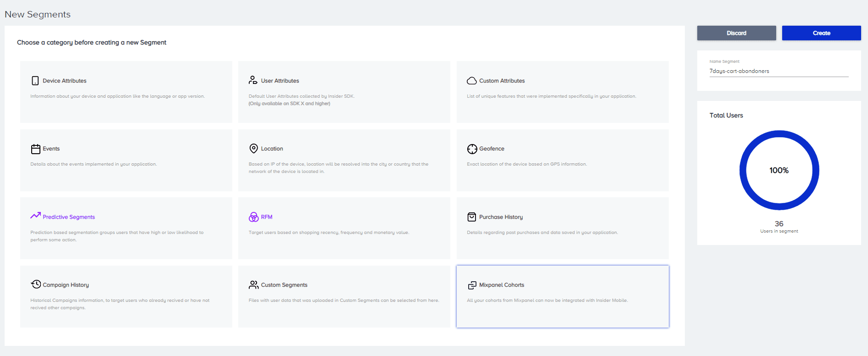This screenshot has width=868, height=356.
Task: Click the Predictive Segments trend arrow icon
Action: (35, 216)
